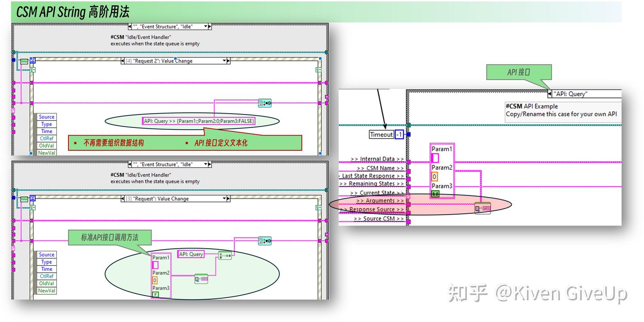Click the Param2 numeric value 0 in the Request diagram
Image resolution: width=644 pixels, height=322 pixels.
[x=155, y=280]
